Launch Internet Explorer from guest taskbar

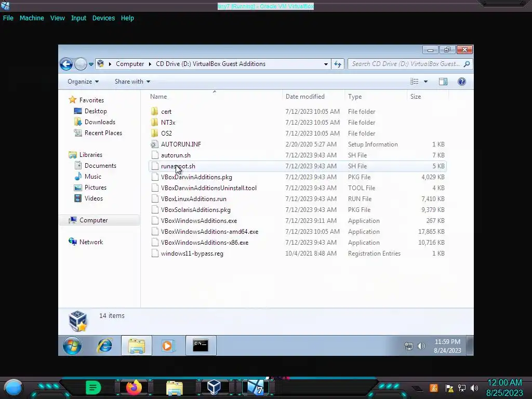(x=105, y=345)
